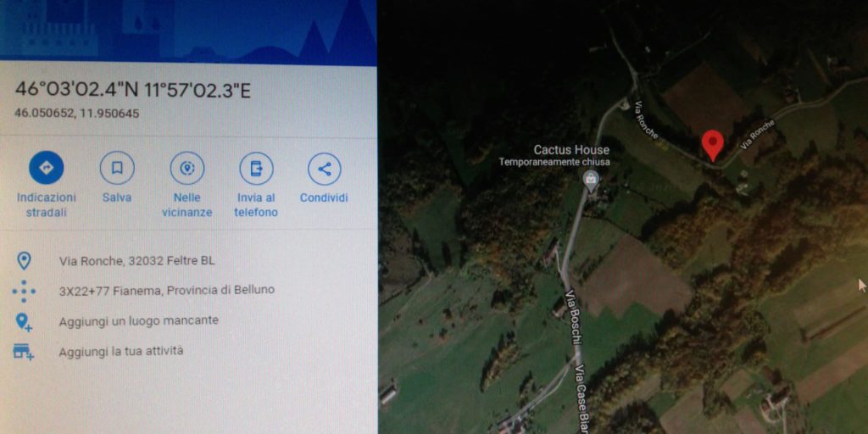Click the Invia al telefono icon

pyautogui.click(x=256, y=169)
